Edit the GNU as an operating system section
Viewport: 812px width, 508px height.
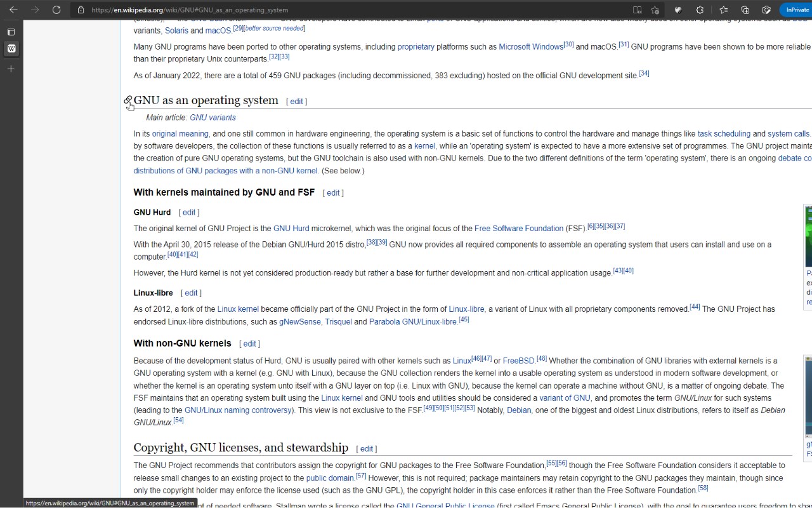(296, 102)
